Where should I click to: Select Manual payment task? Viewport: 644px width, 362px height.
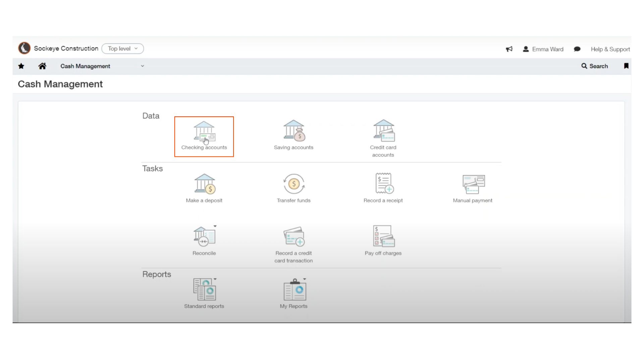[x=472, y=188]
